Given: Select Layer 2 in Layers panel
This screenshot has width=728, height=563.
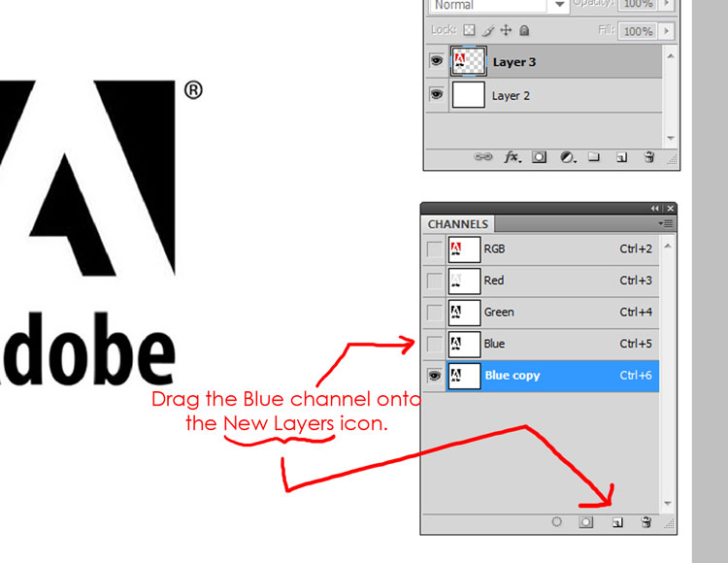Looking at the screenshot, I should click(x=545, y=95).
